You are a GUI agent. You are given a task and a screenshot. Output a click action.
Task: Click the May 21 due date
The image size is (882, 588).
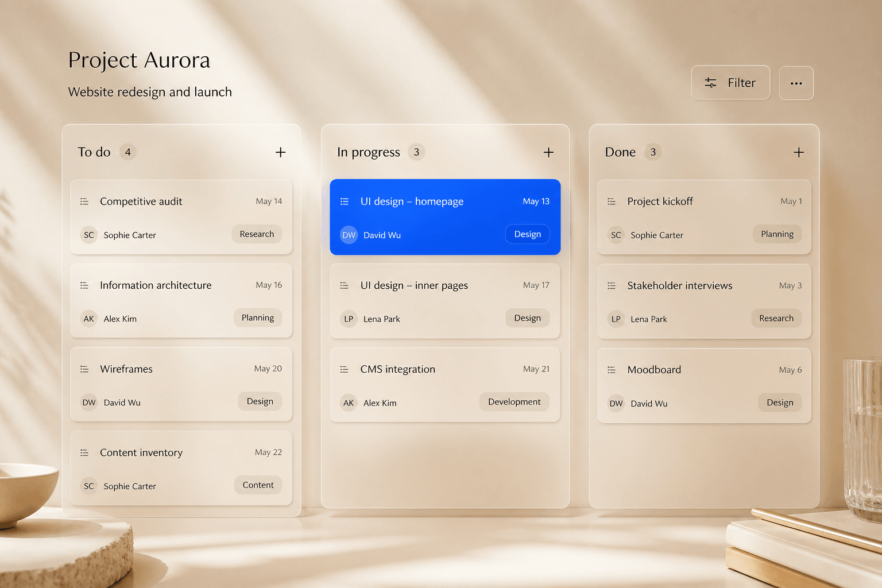point(536,369)
